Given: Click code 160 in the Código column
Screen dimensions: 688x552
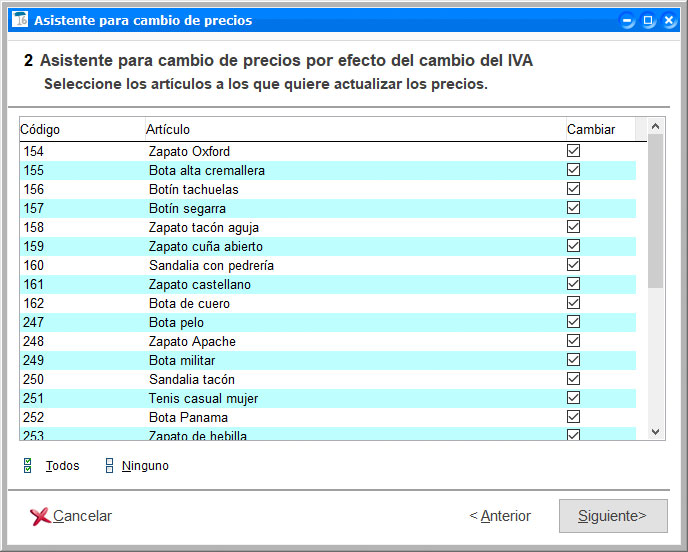Looking at the screenshot, I should (33, 265).
